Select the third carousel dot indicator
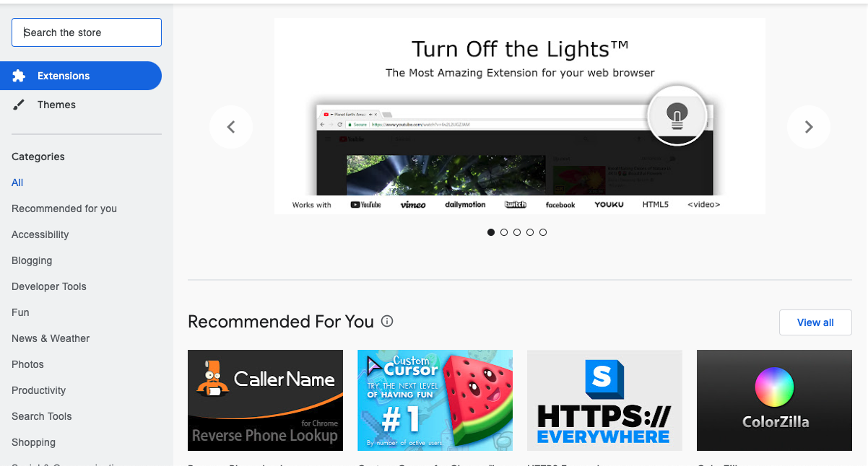 click(517, 232)
